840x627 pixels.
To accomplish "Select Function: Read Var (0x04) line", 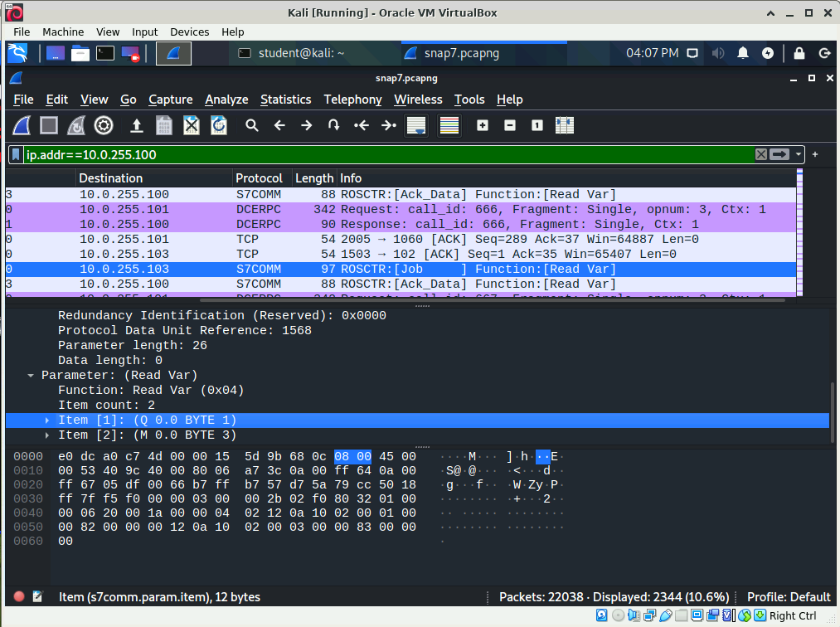I will [151, 391].
